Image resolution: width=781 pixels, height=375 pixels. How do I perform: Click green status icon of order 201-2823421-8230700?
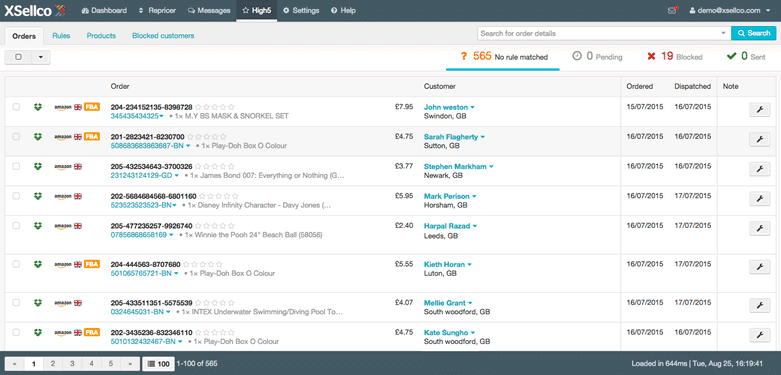(x=38, y=136)
